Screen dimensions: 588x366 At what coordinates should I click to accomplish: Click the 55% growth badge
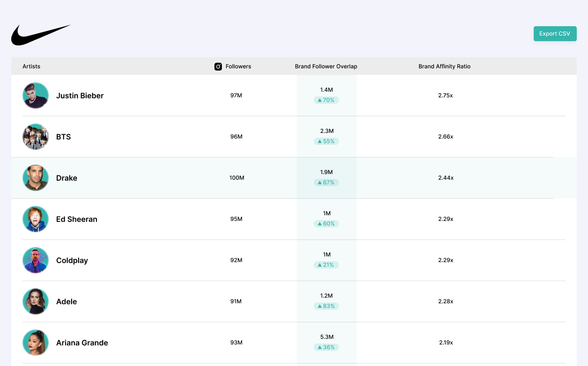(x=326, y=141)
